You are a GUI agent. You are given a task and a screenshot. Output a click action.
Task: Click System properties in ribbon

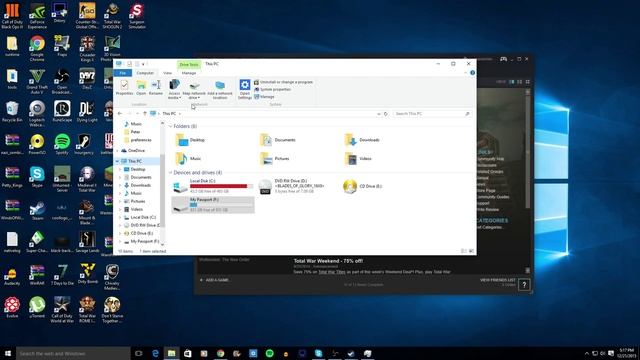click(272, 89)
